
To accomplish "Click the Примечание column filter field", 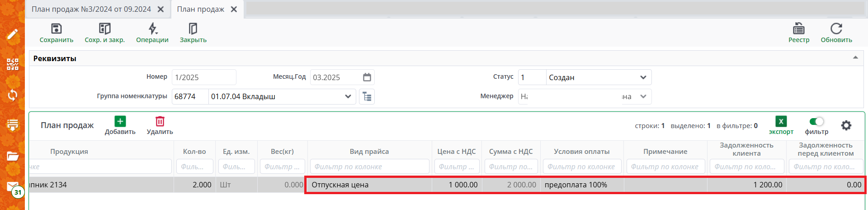I will [665, 167].
